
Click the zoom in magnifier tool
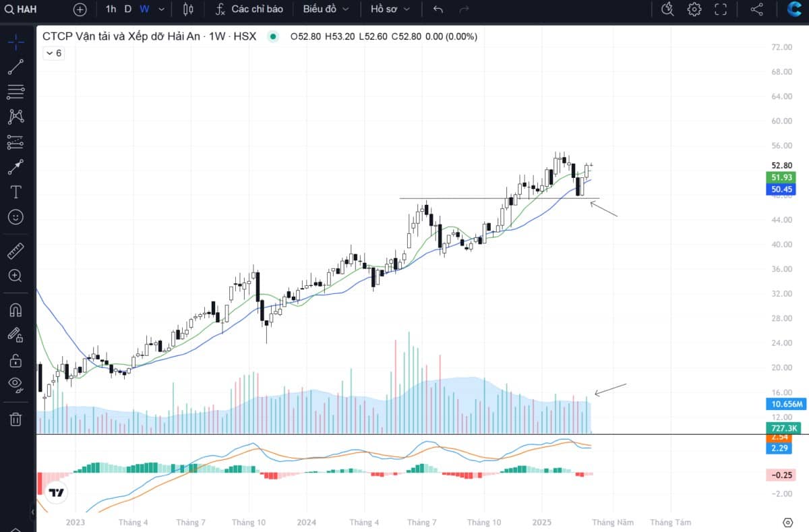pos(16,276)
